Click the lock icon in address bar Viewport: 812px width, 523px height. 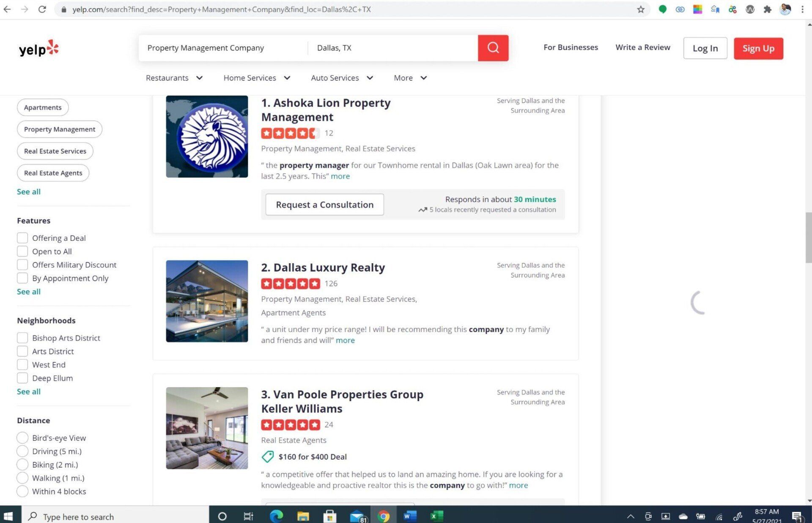click(x=64, y=9)
